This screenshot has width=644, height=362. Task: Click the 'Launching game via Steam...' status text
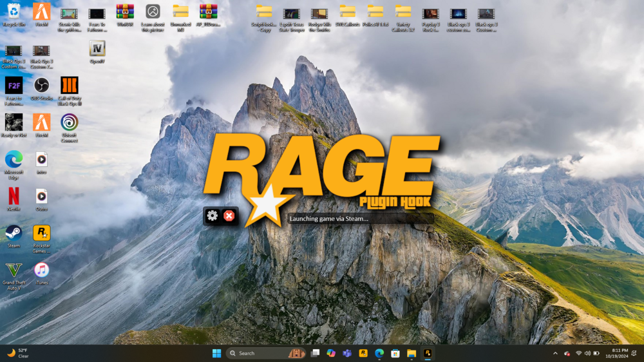[x=329, y=218]
